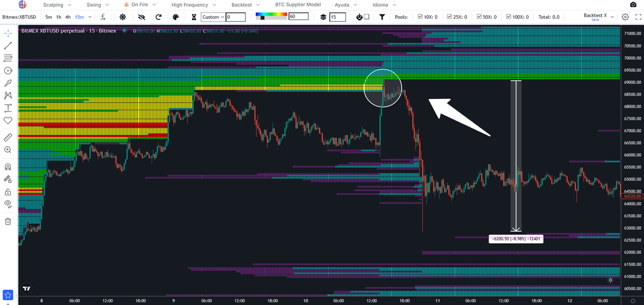
Task: Open the Swing dropdown menu
Action: (x=97, y=5)
